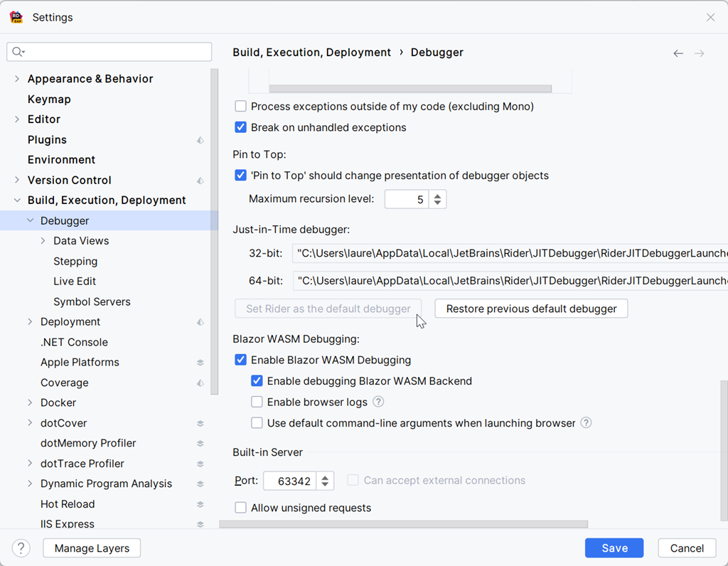The width and height of the screenshot is (728, 566).
Task: Click the Rider logo icon in the title bar
Action: click(15, 16)
